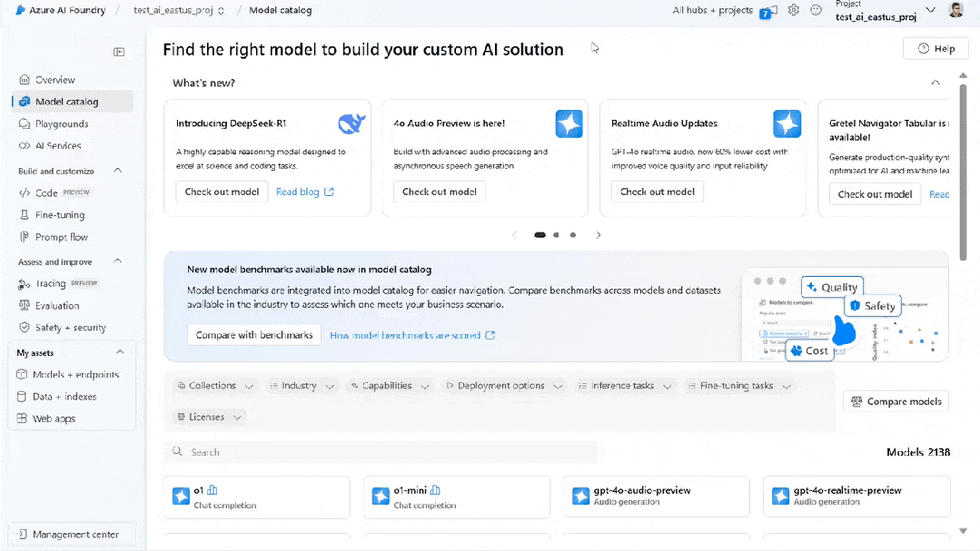Select the third carousel page dot

coord(572,235)
